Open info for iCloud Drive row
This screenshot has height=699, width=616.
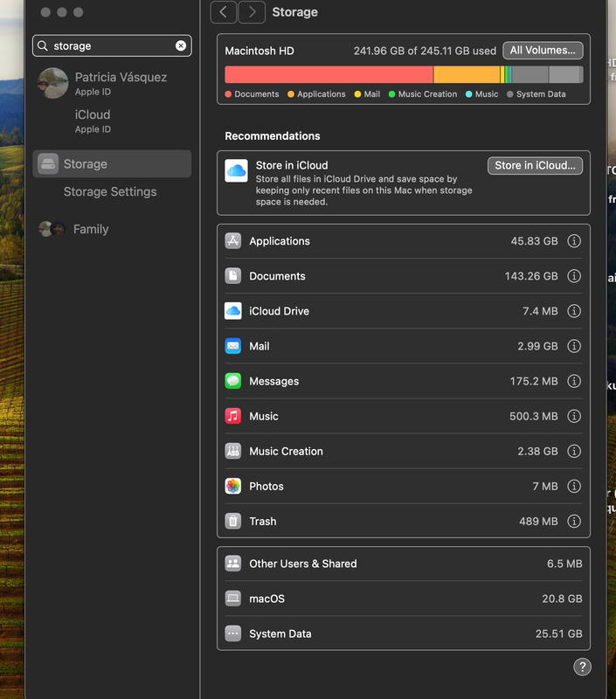[574, 311]
